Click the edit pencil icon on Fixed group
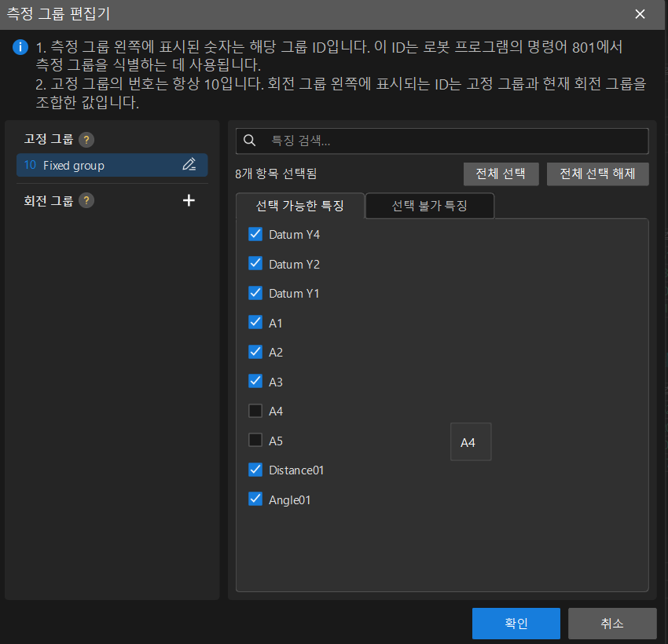The width and height of the screenshot is (668, 644). tap(189, 165)
